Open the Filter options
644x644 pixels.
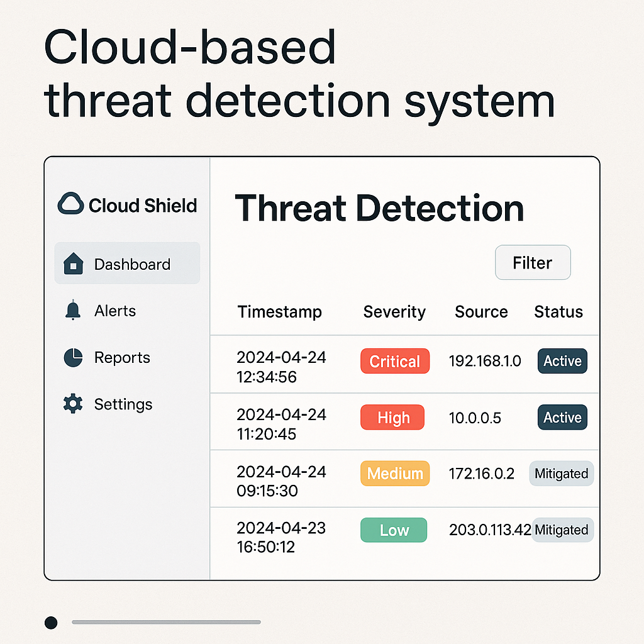pyautogui.click(x=532, y=262)
